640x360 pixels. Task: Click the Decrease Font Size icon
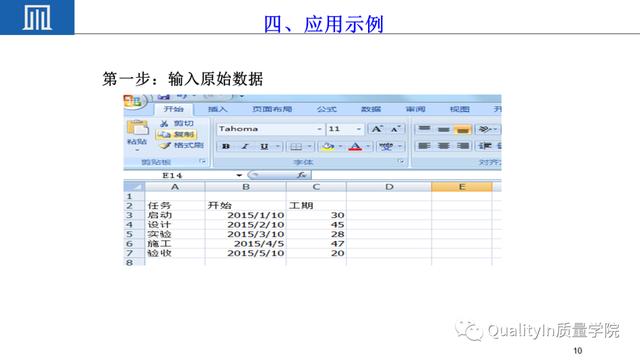tap(395, 129)
